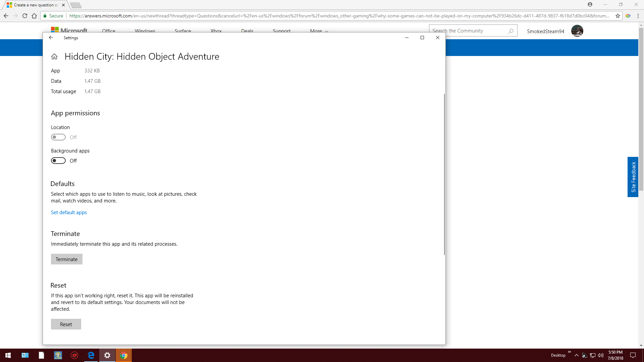Image resolution: width=644 pixels, height=362 pixels.
Task: Close the Settings window
Action: [x=438, y=38]
